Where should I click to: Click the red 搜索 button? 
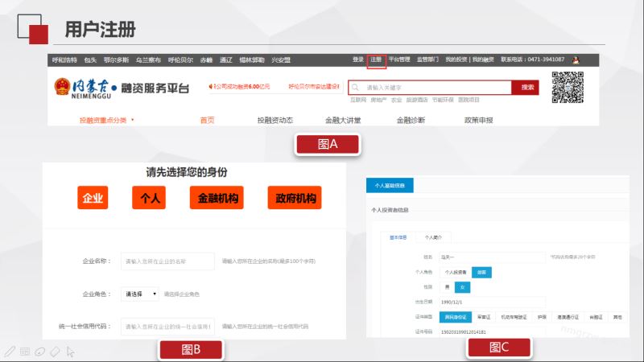[527, 87]
